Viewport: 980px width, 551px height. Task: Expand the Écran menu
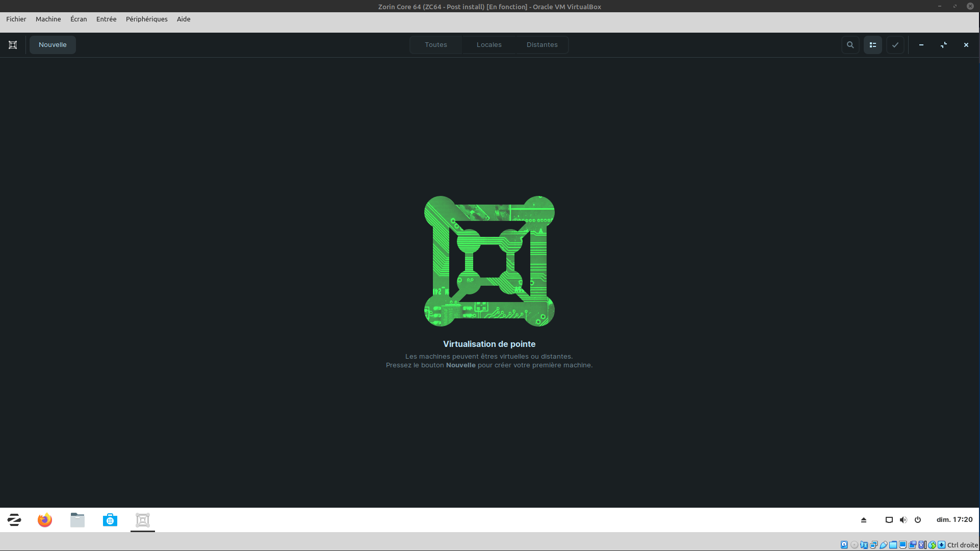pos(79,19)
